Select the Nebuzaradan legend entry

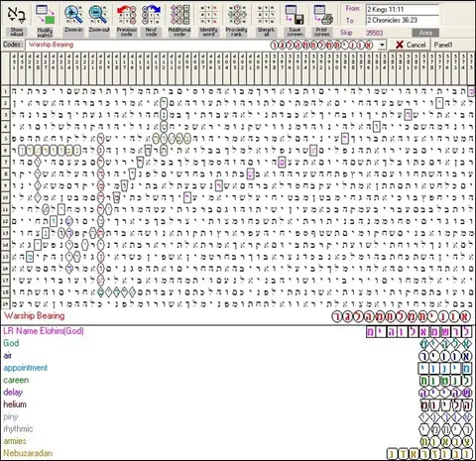point(28,453)
